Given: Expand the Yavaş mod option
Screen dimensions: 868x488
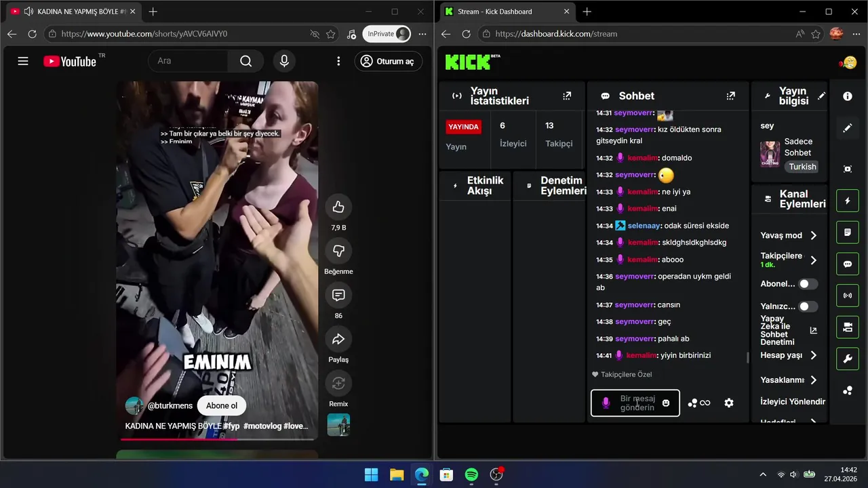Looking at the screenshot, I should click(790, 235).
